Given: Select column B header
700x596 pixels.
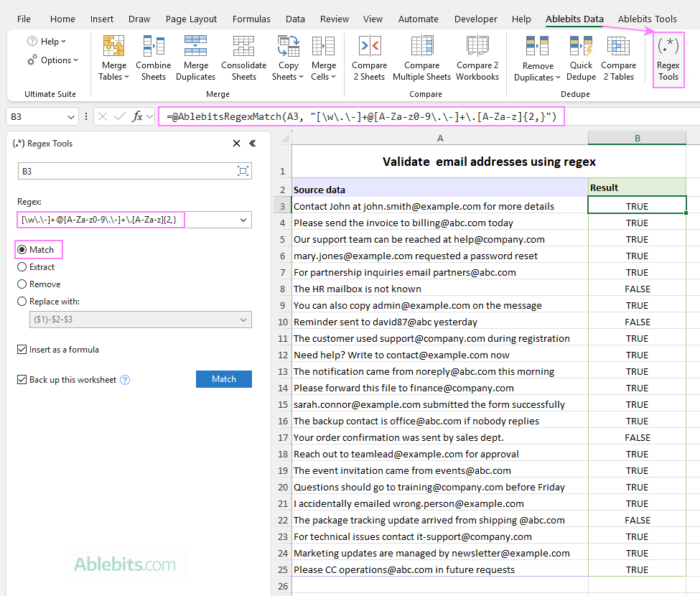Looking at the screenshot, I should (637, 139).
